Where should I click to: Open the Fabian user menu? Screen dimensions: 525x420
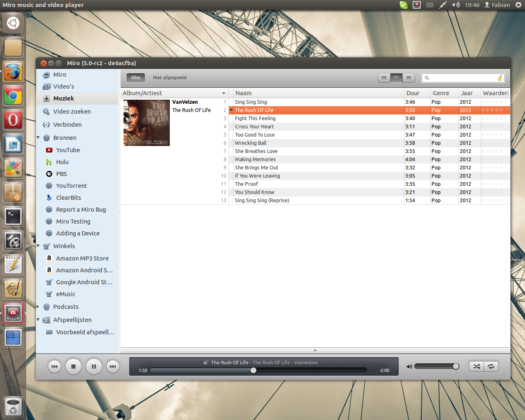[497, 5]
